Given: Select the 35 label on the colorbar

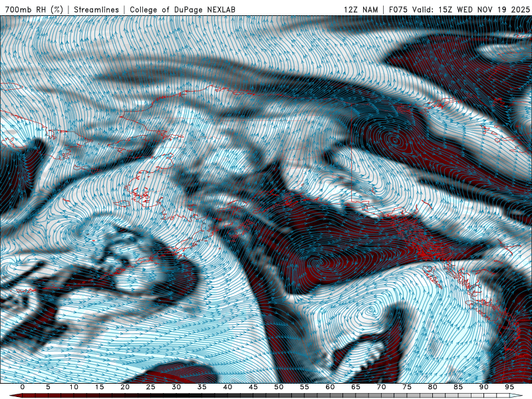Looking at the screenshot, I should pyautogui.click(x=202, y=387).
